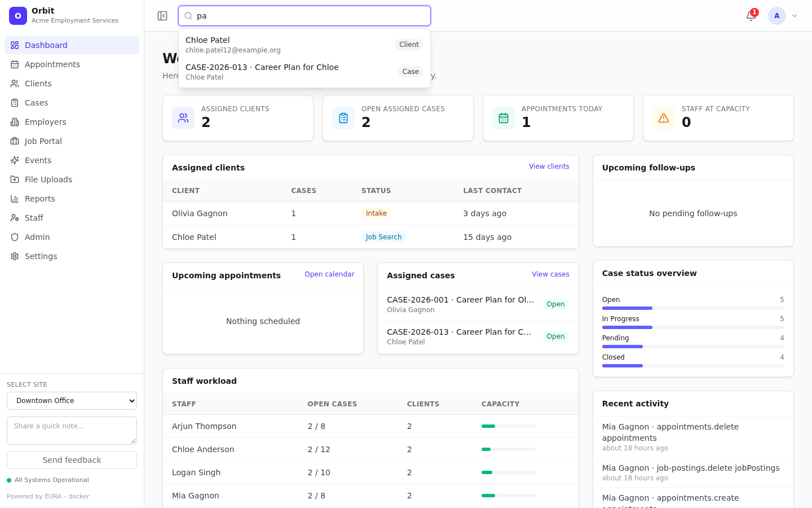The image size is (812, 508).
Task: Click the Open calendar link
Action: (x=329, y=274)
